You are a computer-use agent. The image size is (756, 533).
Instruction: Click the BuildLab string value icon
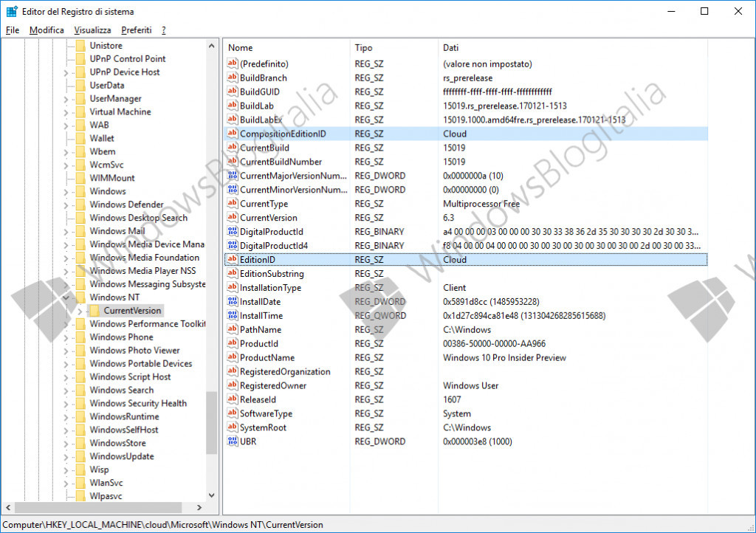click(233, 106)
